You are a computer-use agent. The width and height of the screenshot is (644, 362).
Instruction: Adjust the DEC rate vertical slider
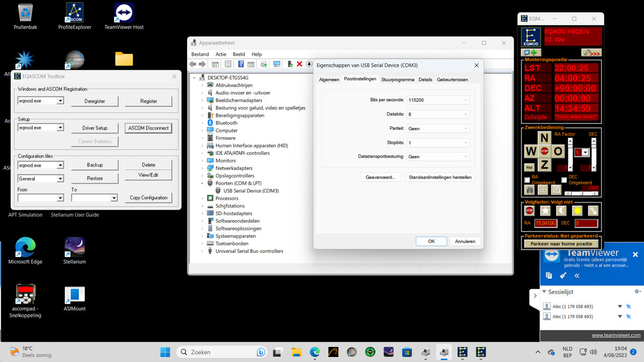[594, 154]
